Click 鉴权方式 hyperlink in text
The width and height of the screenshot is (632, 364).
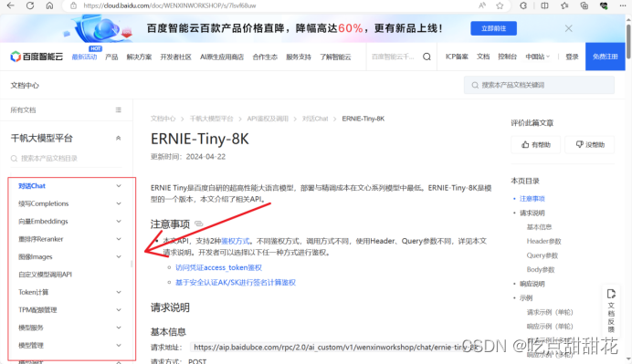coord(236,241)
